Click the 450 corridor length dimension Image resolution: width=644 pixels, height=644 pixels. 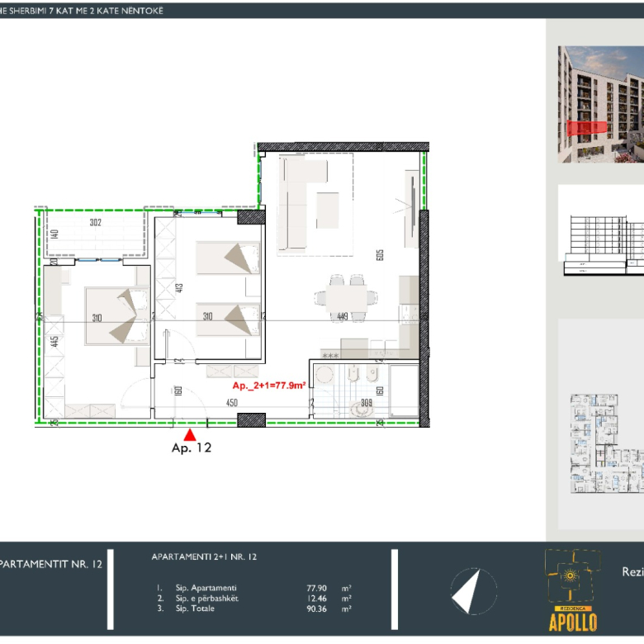pyautogui.click(x=232, y=403)
